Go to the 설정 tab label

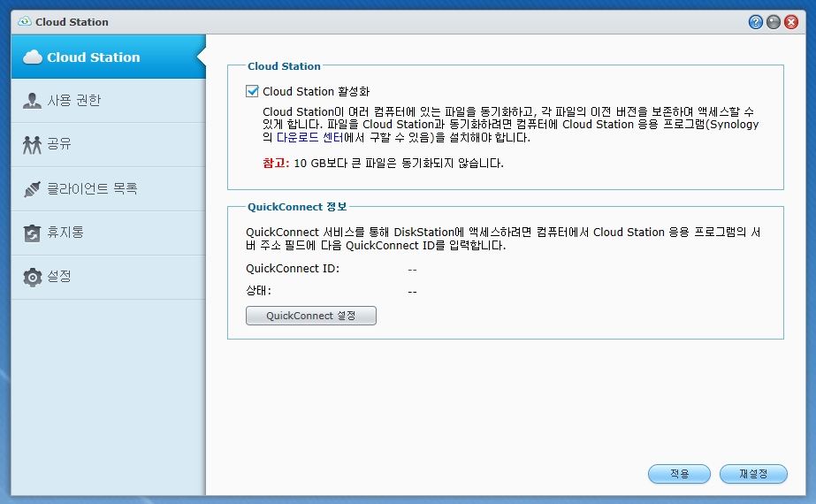click(58, 277)
